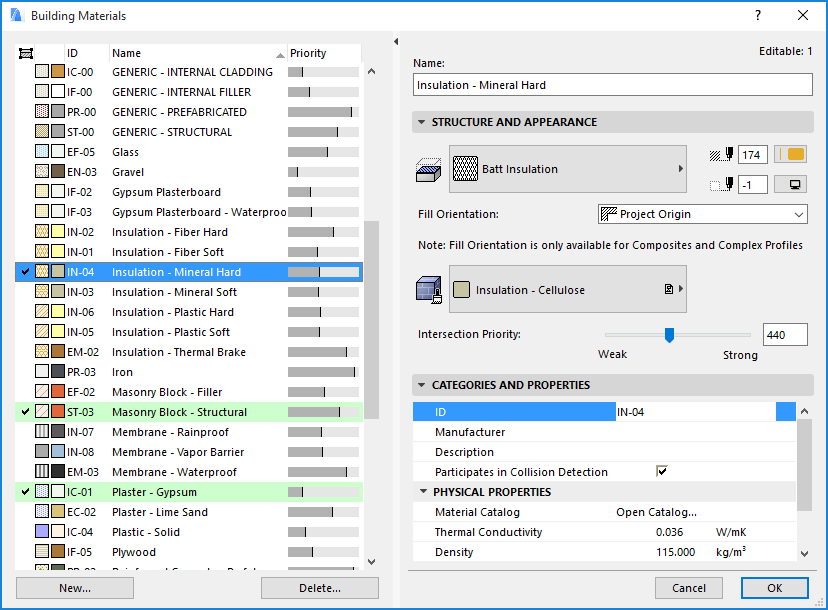
Task: Click the surface color icon of Gravel row
Action: click(x=58, y=172)
